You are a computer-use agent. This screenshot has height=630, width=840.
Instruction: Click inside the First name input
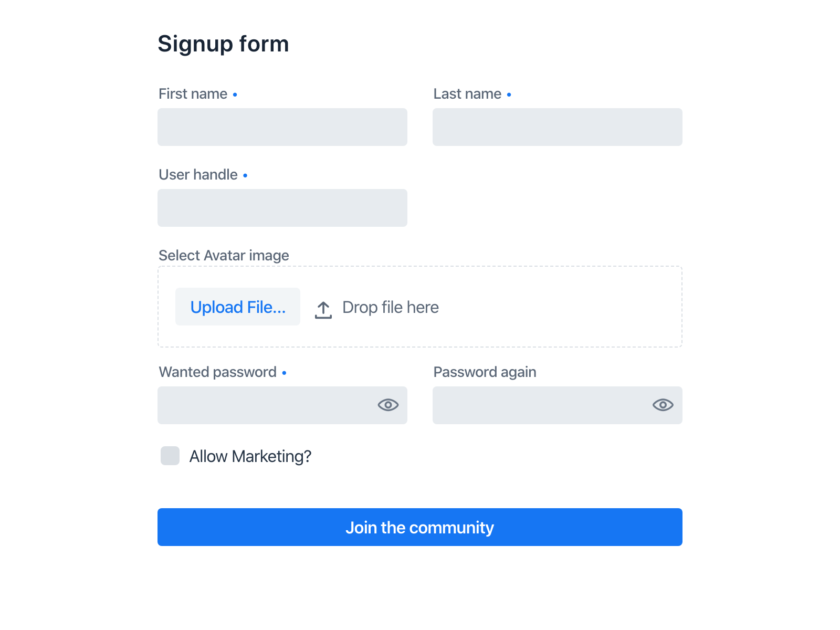[x=282, y=127]
